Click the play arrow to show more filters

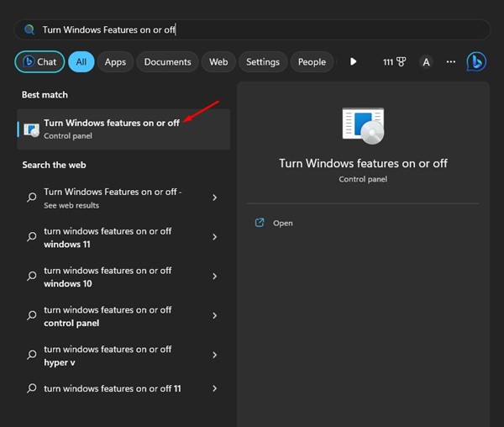coord(353,61)
